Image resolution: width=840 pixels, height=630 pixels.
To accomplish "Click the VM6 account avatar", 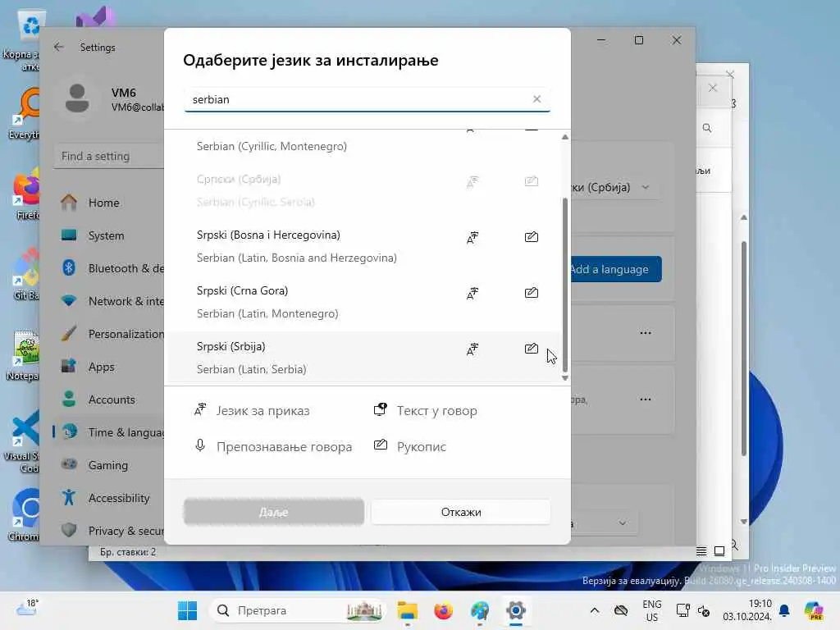I will (x=77, y=99).
